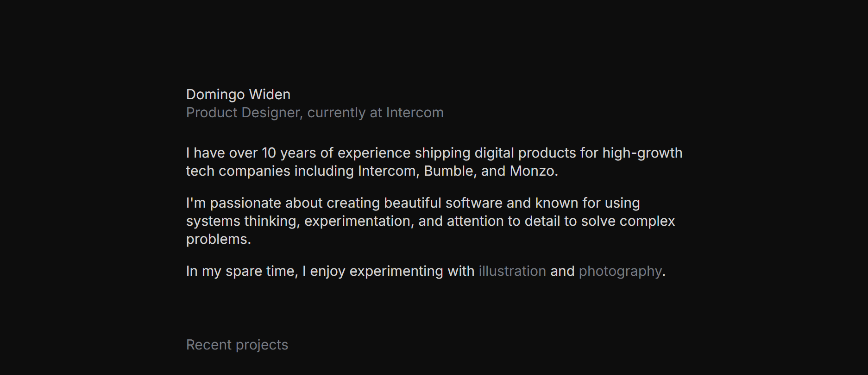Image resolution: width=868 pixels, height=375 pixels.
Task: Click the word passionate in the bio
Action: (245, 203)
